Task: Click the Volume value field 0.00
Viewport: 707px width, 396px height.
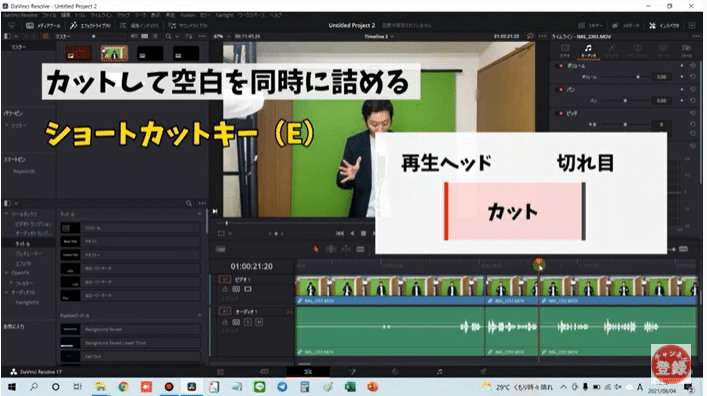Action: point(661,77)
